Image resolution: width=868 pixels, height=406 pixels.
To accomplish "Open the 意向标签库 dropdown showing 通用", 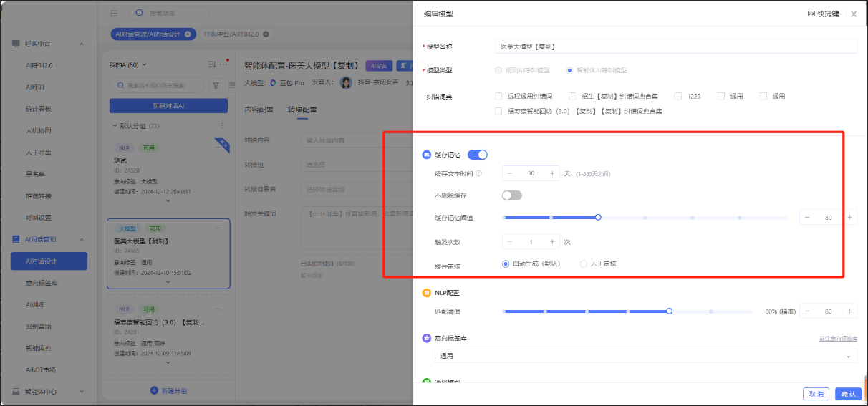I will 645,356.
